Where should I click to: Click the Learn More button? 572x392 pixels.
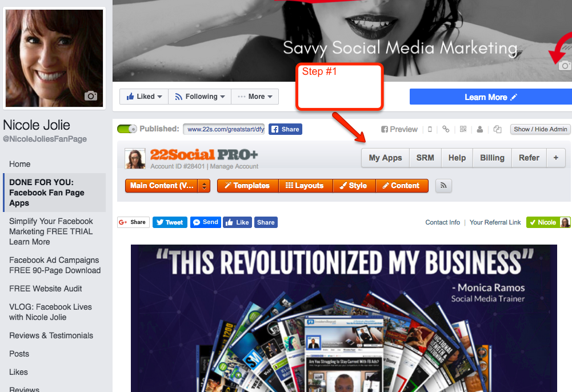[x=491, y=97]
